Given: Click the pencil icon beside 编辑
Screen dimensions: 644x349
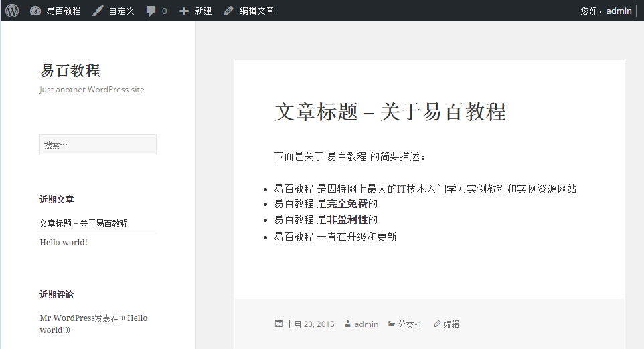Looking at the screenshot, I should click(x=437, y=324).
